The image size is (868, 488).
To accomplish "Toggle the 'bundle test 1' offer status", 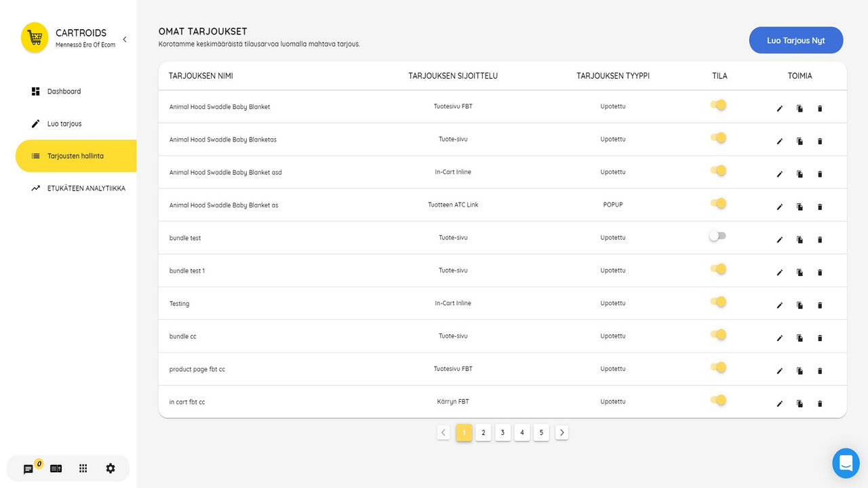I will 718,269.
